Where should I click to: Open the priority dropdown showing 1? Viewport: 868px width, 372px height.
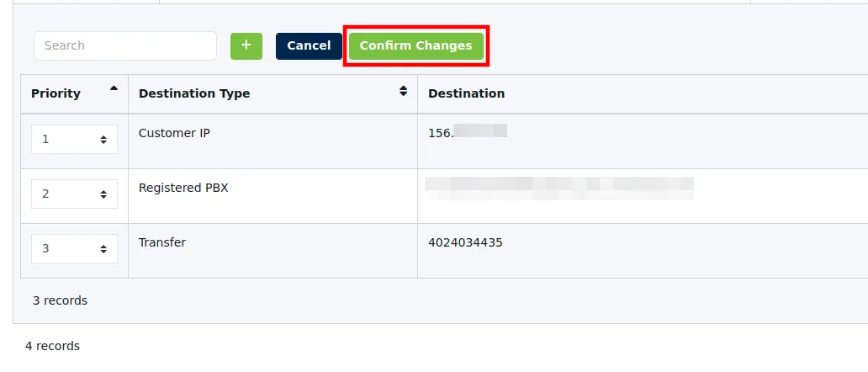pyautogui.click(x=74, y=140)
